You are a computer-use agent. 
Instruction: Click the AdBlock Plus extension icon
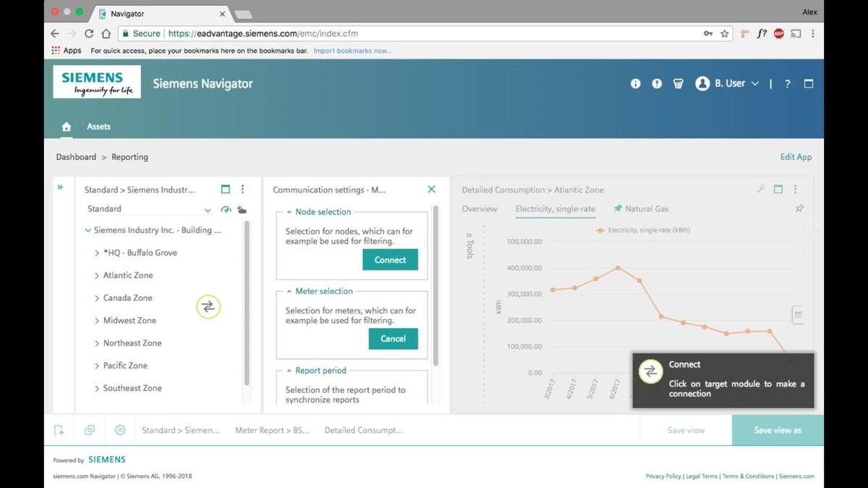[778, 33]
